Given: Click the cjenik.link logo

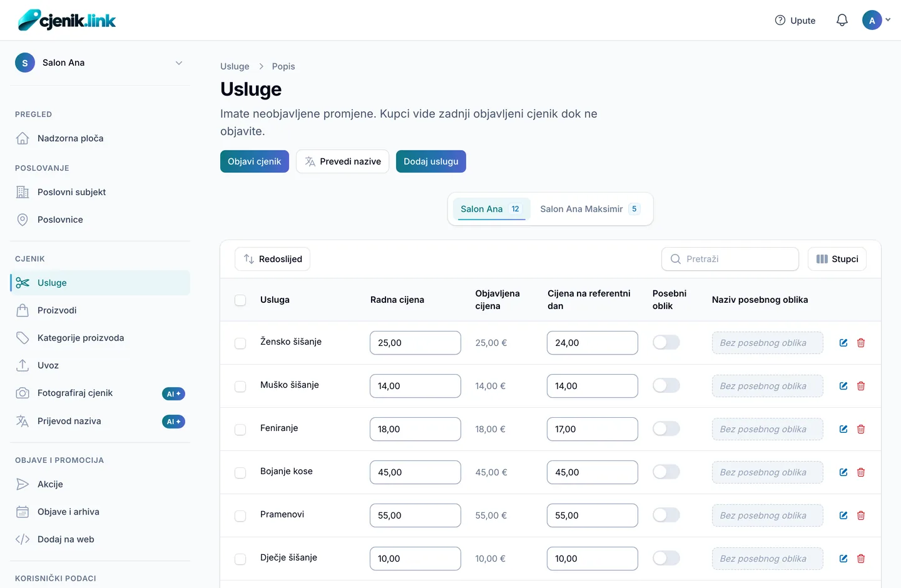Looking at the screenshot, I should point(67,20).
